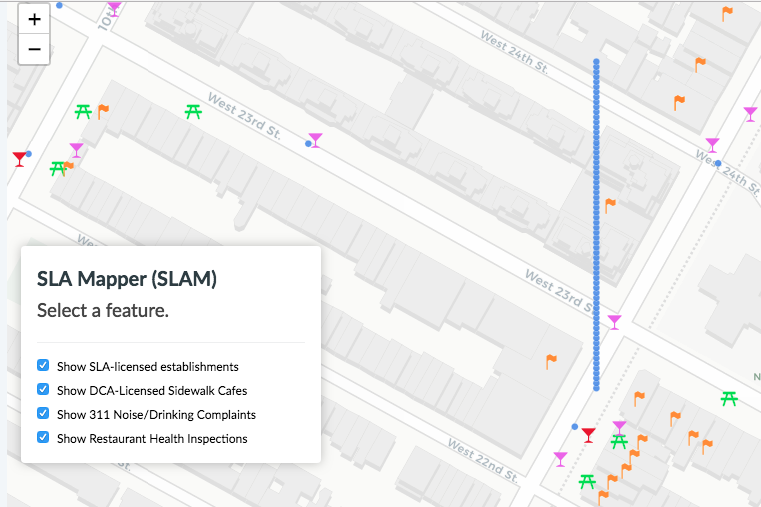The image size is (761, 507).
Task: Click orange flag next to blue dotted line
Action: [x=610, y=205]
